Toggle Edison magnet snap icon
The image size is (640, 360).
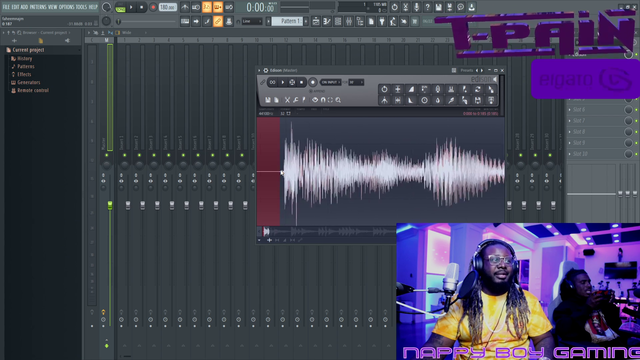323,100
